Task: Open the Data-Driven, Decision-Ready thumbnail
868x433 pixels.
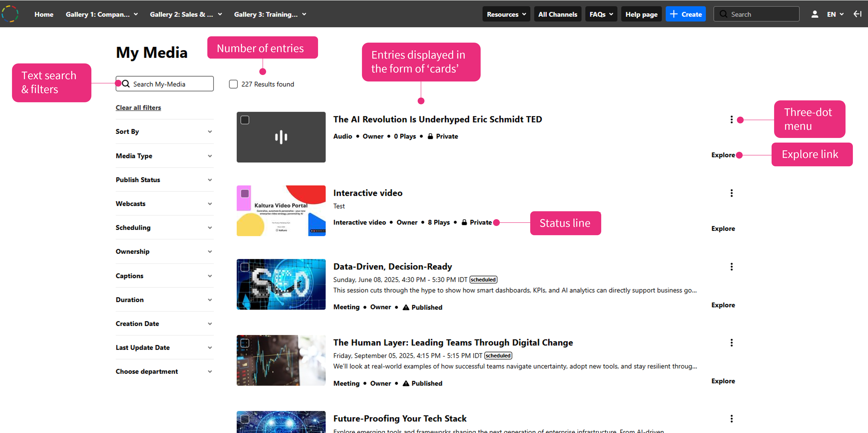Action: (281, 284)
